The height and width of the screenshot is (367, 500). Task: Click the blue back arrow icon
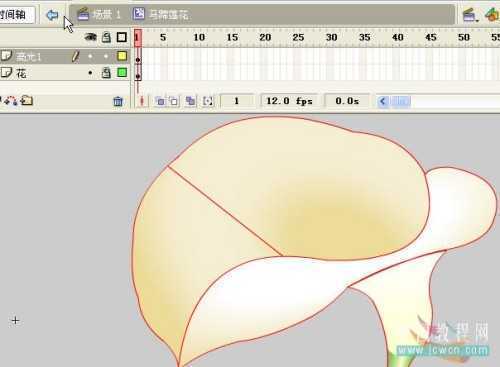(52, 15)
